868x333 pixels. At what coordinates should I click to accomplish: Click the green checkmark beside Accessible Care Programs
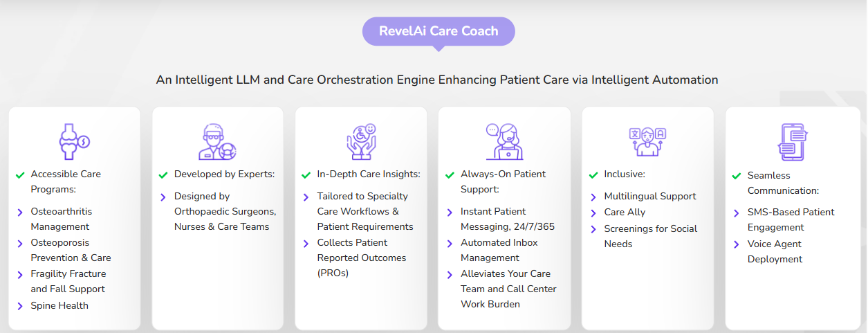[20, 174]
